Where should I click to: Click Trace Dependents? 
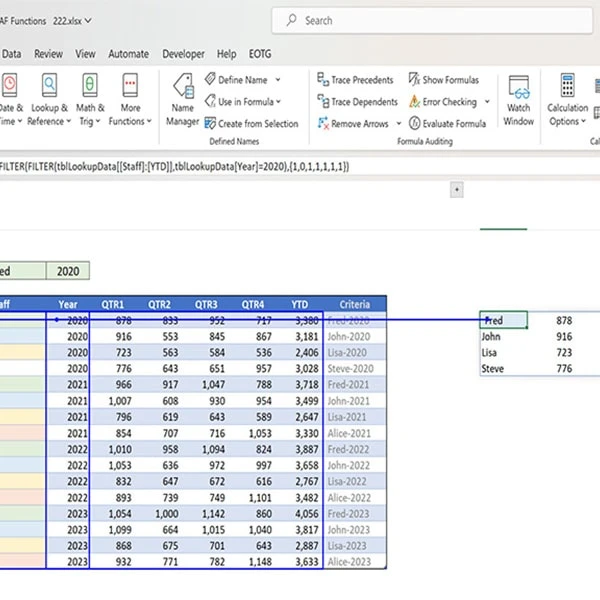(x=356, y=102)
